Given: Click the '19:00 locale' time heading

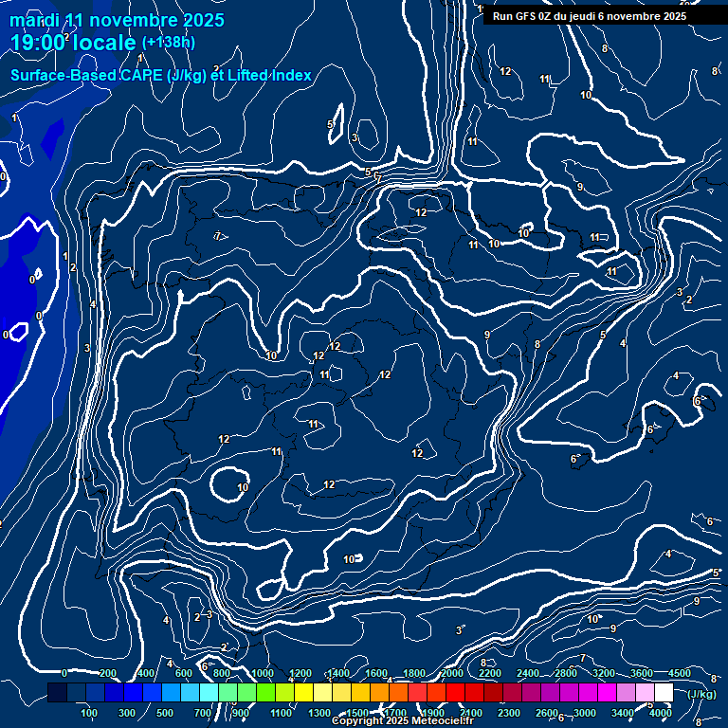Looking at the screenshot, I should click(73, 43).
